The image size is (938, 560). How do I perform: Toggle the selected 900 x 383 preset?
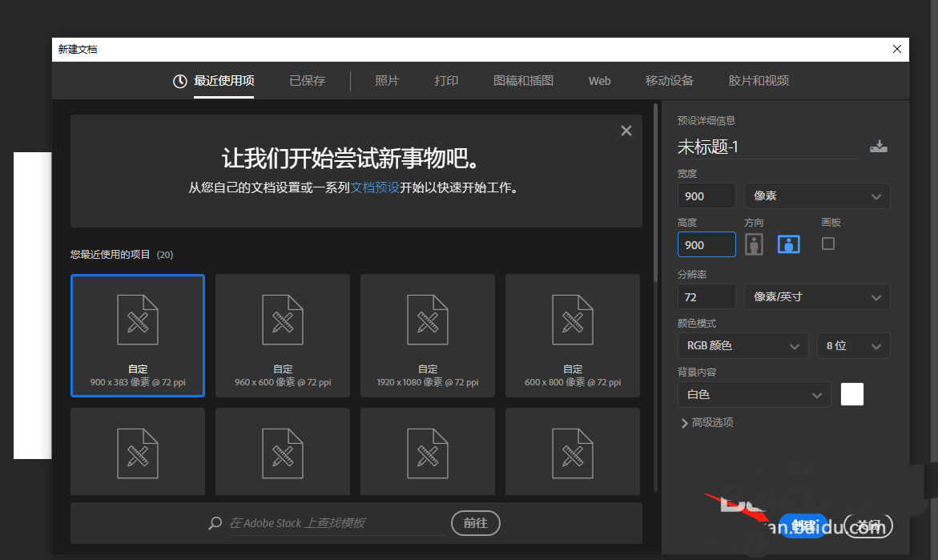(137, 335)
